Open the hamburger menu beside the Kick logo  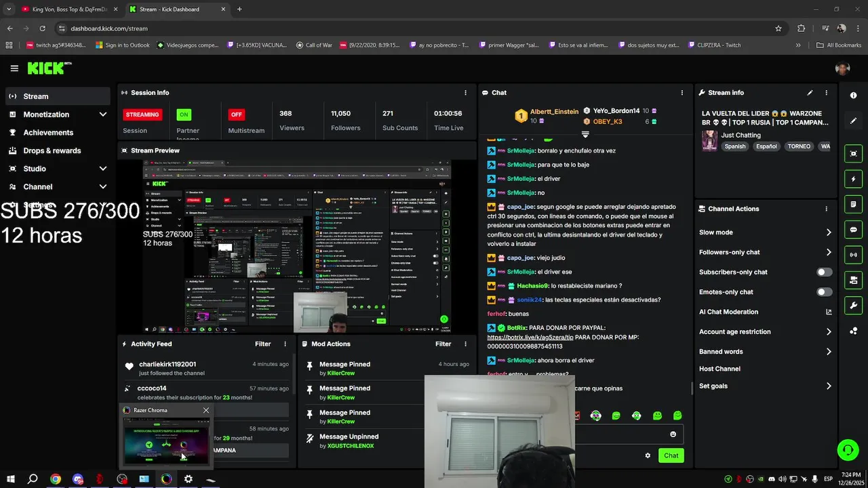click(14, 68)
